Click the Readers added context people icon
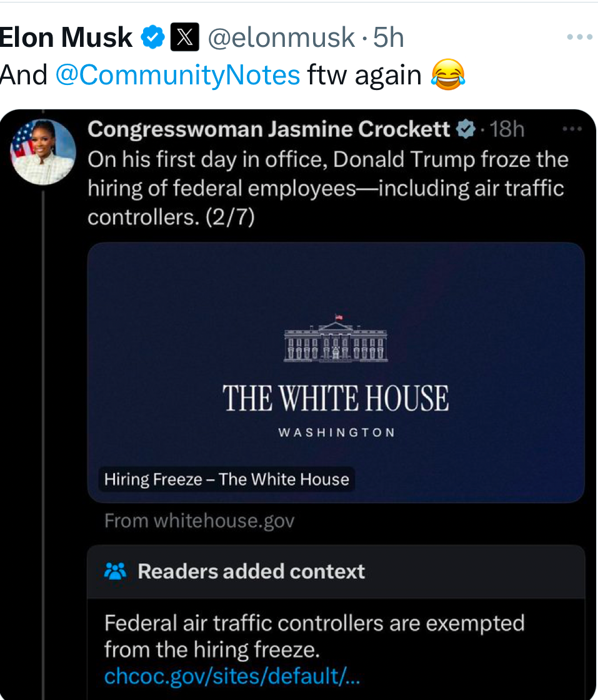 (116, 571)
